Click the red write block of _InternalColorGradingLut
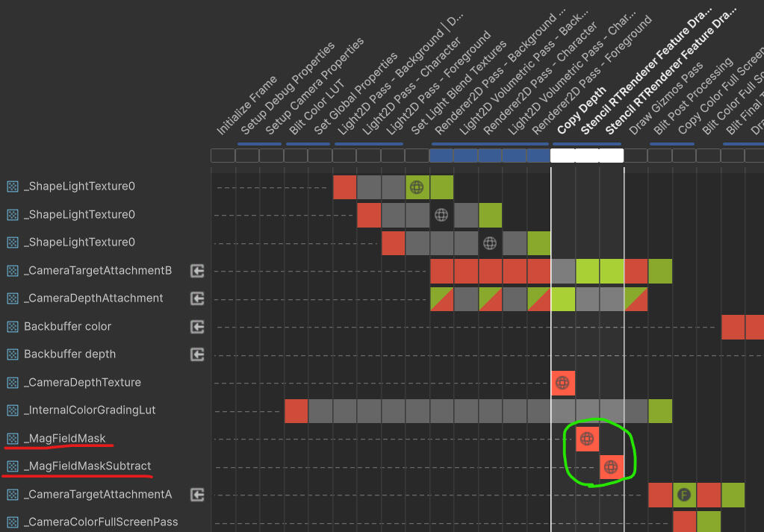The image size is (764, 532). pyautogui.click(x=296, y=411)
